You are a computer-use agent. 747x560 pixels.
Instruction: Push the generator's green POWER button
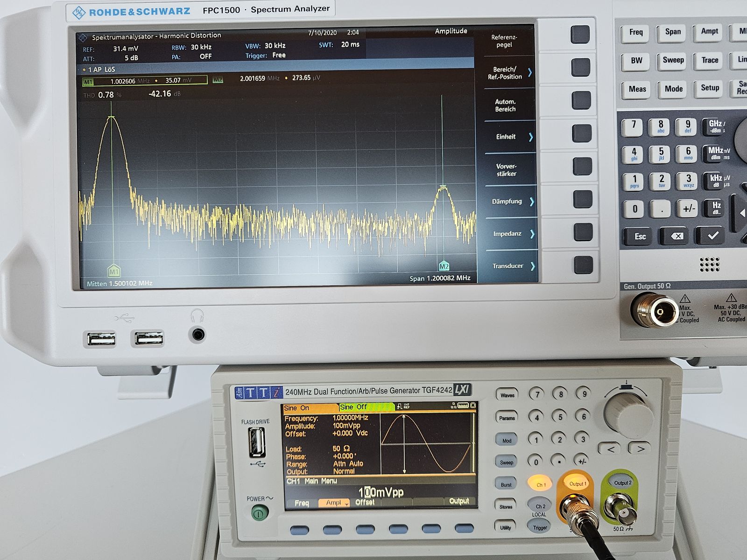(x=260, y=514)
